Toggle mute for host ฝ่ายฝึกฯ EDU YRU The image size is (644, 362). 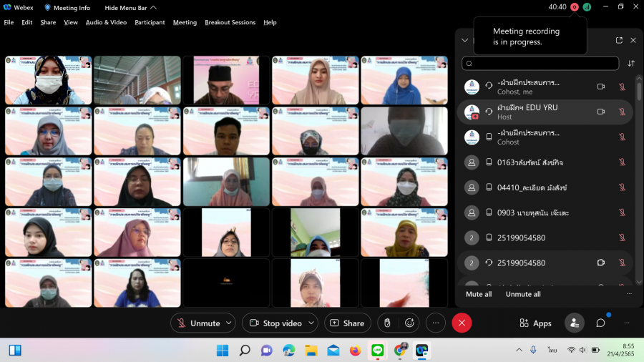[622, 112]
